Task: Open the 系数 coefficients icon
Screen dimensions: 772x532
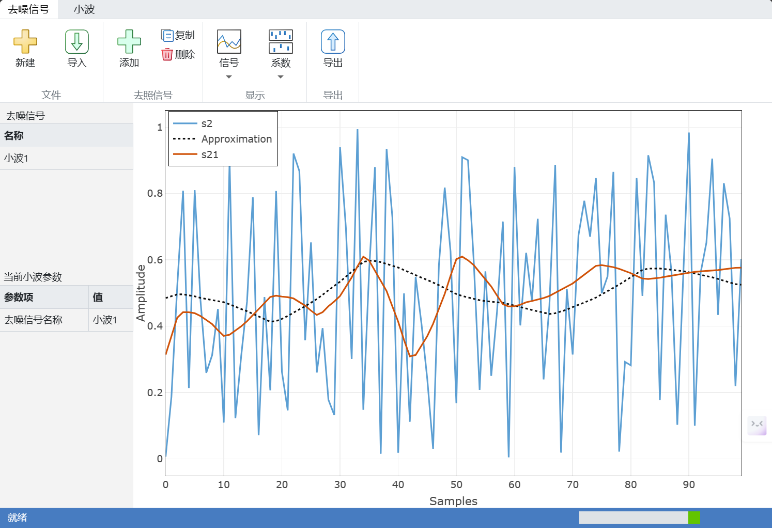Action: 281,41
